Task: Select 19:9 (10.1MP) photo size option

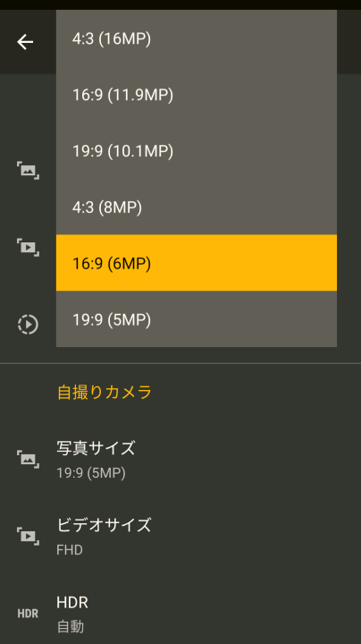Action: 197,151
